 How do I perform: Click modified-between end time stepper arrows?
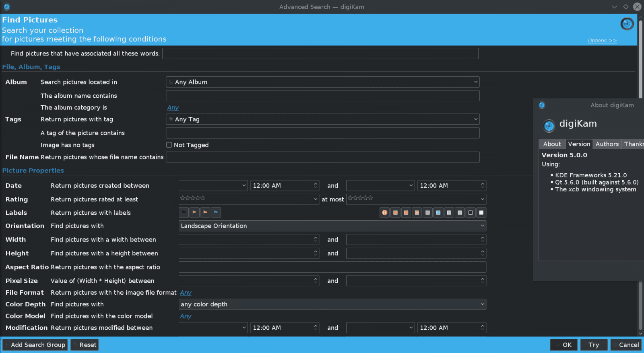[483, 328]
